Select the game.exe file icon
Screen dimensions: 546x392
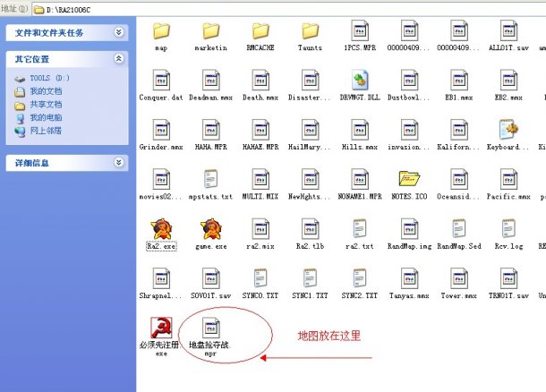coord(210,230)
